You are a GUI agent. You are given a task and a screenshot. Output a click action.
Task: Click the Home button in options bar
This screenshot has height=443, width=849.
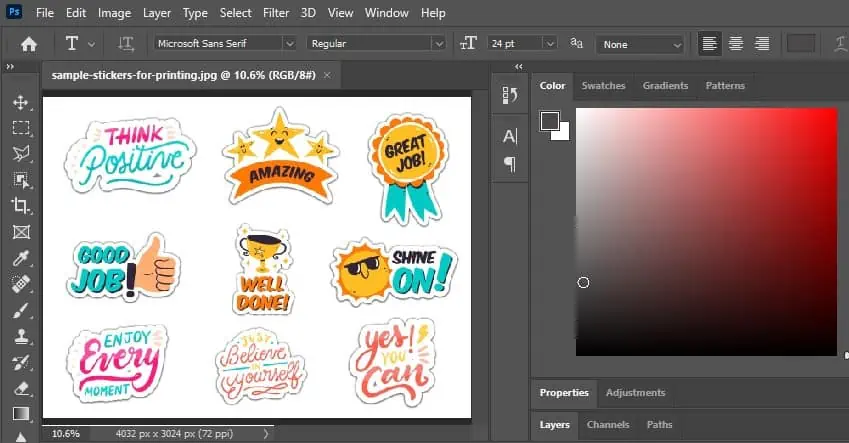[29, 43]
